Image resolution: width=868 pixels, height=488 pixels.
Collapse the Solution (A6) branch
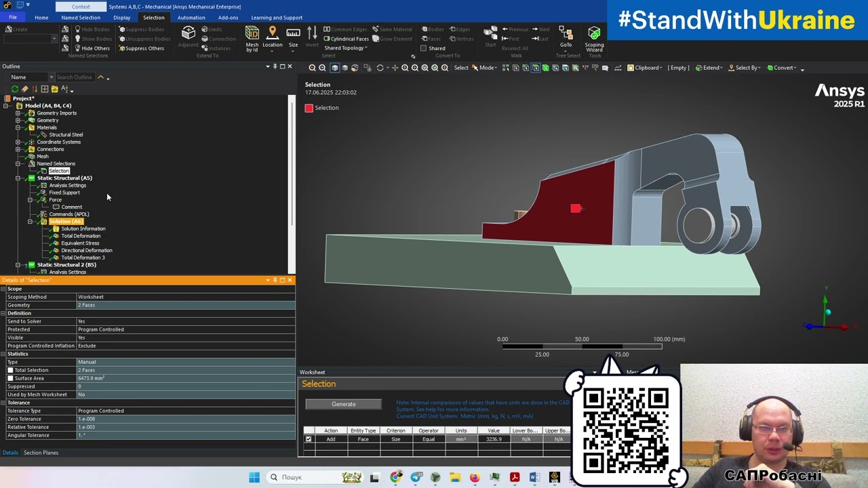(31, 222)
